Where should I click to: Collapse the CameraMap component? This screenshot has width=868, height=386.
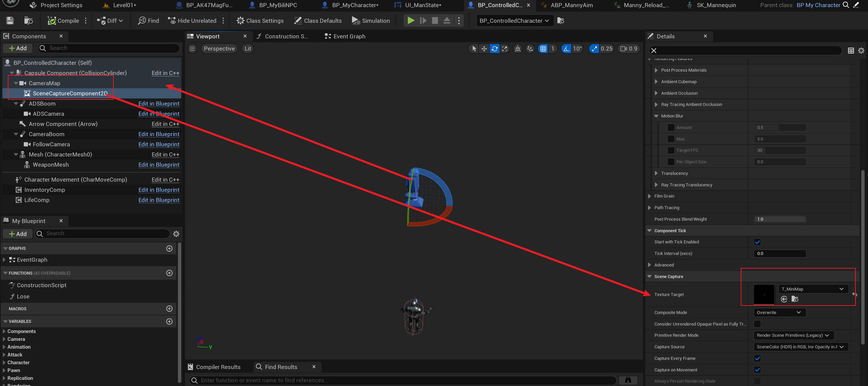click(16, 83)
